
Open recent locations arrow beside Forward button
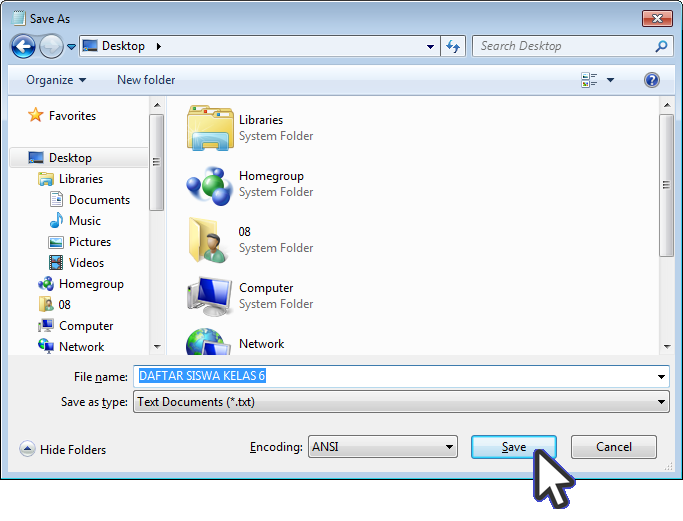point(71,46)
